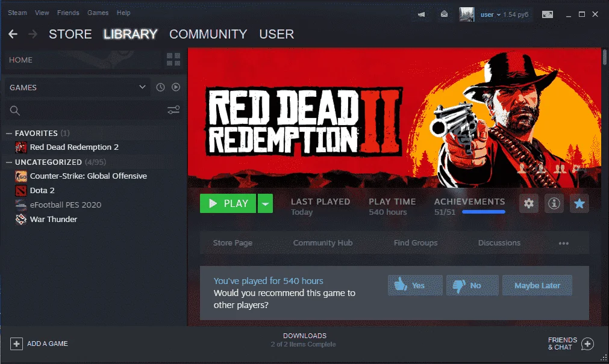Click the Counter-Strike game icon
The height and width of the screenshot is (364, 609).
(21, 176)
